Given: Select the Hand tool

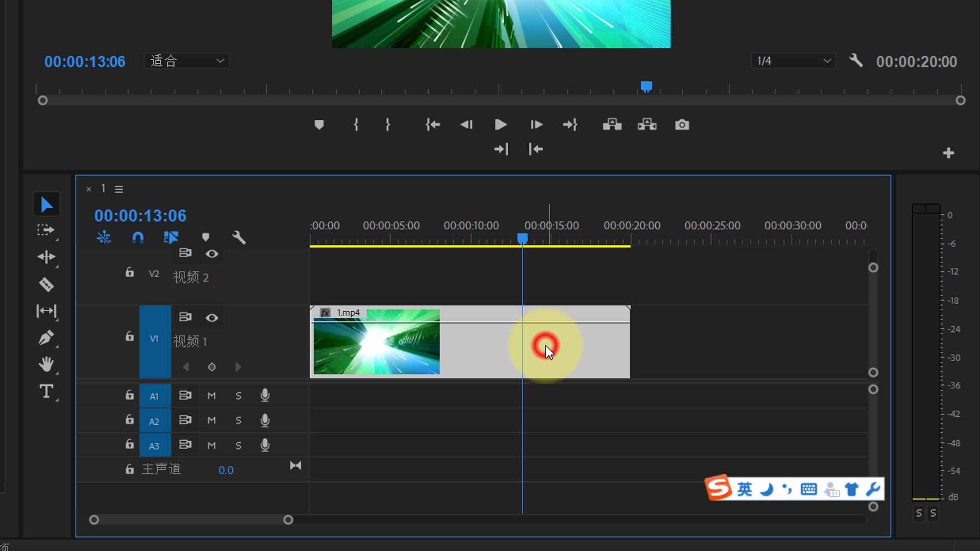Looking at the screenshot, I should pos(46,364).
